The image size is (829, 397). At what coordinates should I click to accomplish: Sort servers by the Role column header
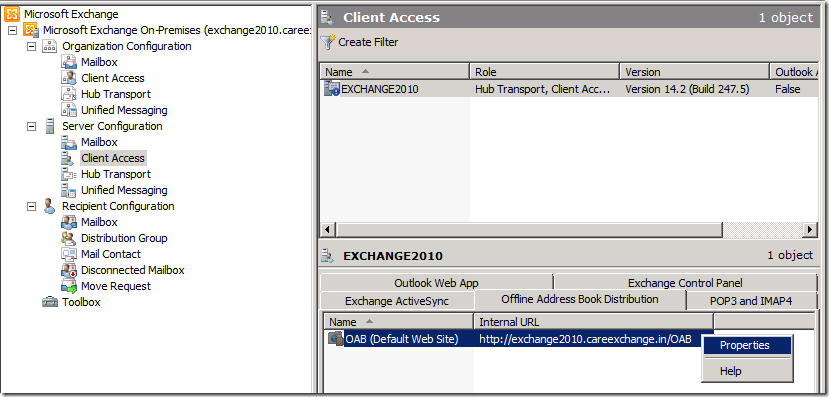[x=545, y=72]
